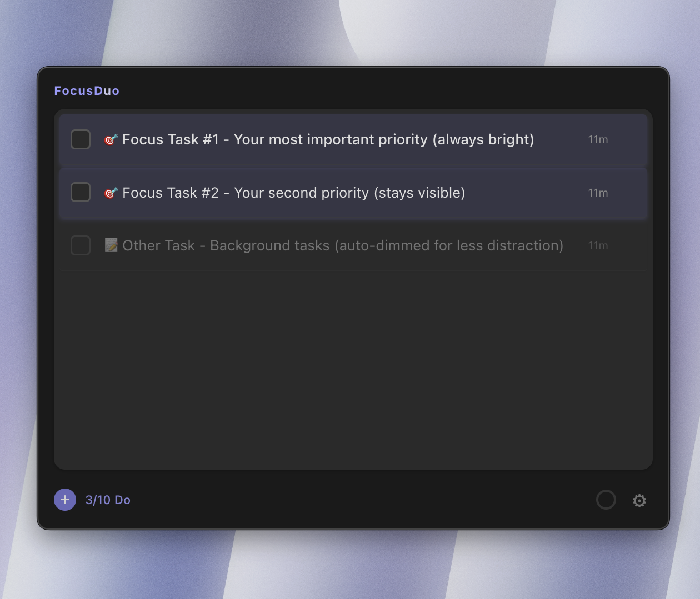Click empty footer space left of the circle
The height and width of the screenshot is (599, 700).
[361, 500]
